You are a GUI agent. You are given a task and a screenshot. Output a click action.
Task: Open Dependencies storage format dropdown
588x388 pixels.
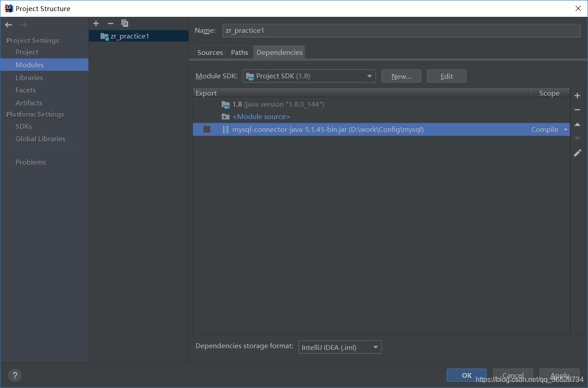340,347
